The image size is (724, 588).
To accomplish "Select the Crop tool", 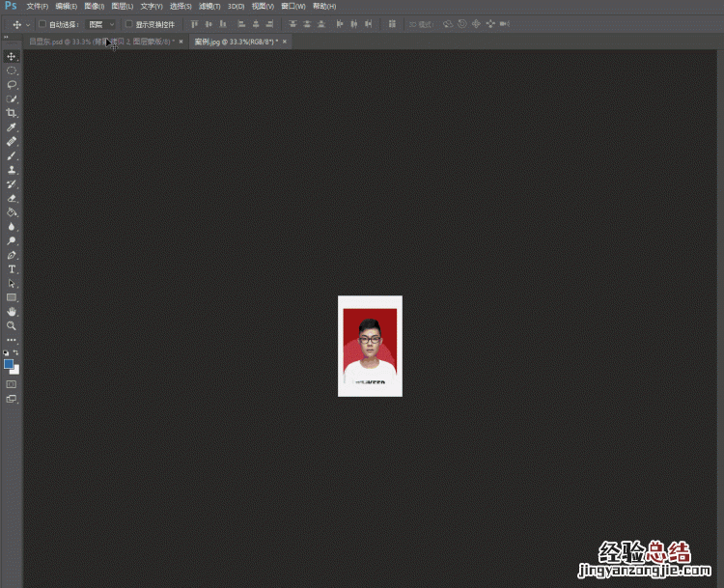I will click(x=12, y=113).
